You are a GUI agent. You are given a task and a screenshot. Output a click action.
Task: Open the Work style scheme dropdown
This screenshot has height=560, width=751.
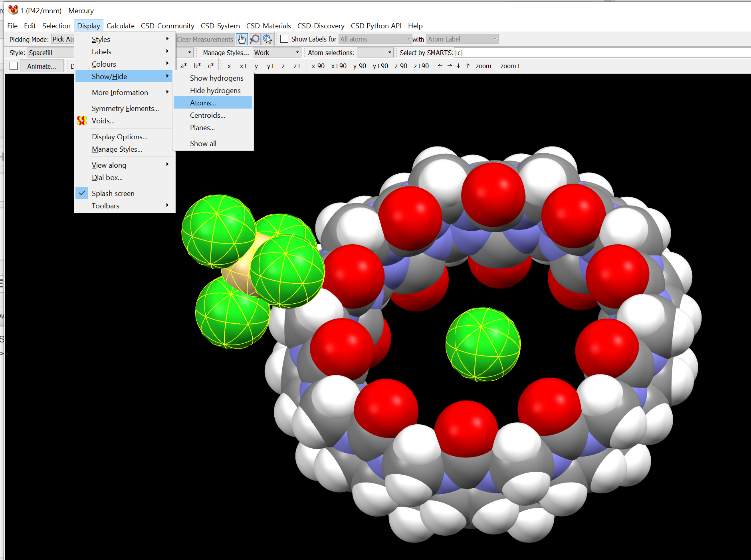(277, 52)
